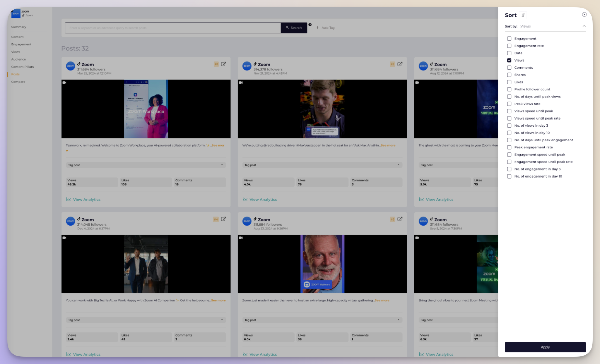The width and height of the screenshot is (600, 364).
Task: Open Tag post dropdown on post #4
Action: (x=146, y=320)
